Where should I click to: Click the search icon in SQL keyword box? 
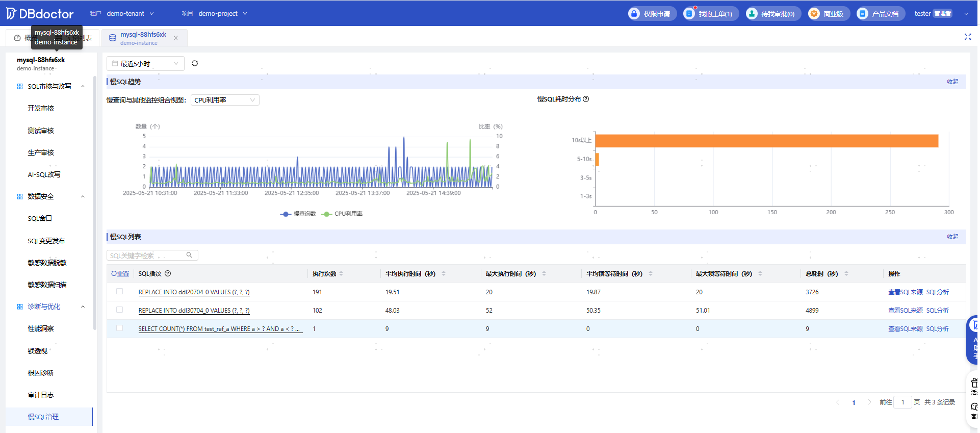(189, 256)
